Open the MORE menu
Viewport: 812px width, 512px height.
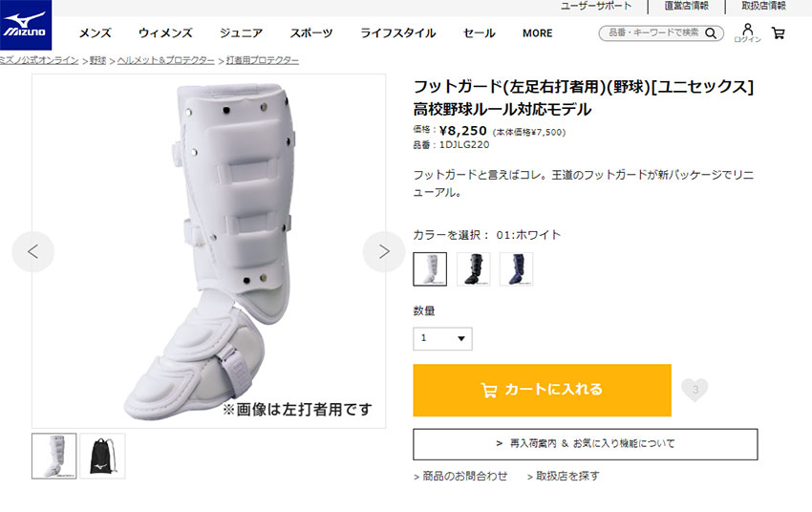(537, 33)
